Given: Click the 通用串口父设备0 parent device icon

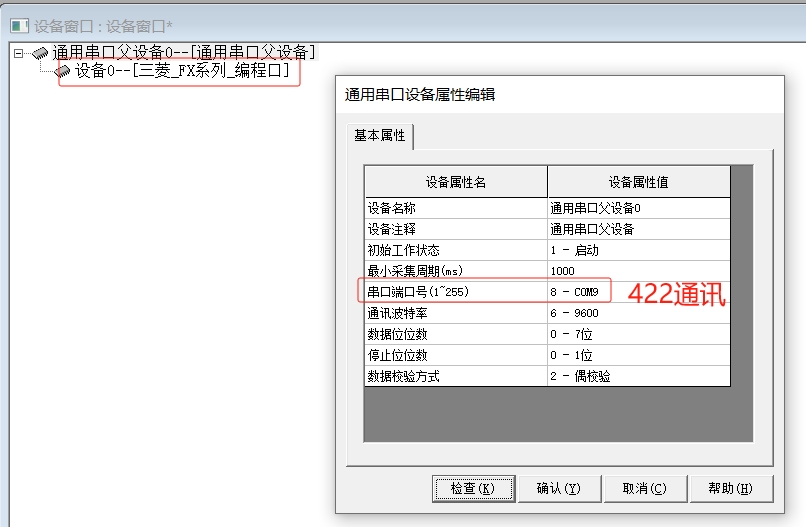Looking at the screenshot, I should (x=41, y=53).
